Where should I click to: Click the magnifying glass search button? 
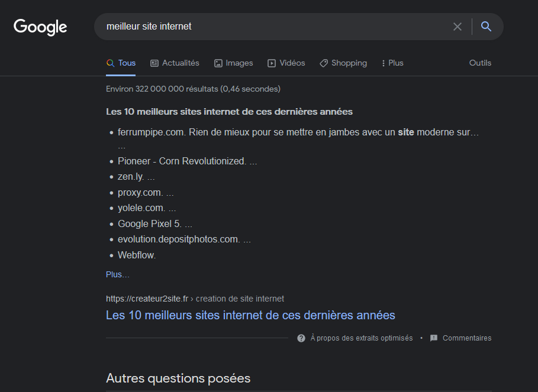pyautogui.click(x=486, y=27)
